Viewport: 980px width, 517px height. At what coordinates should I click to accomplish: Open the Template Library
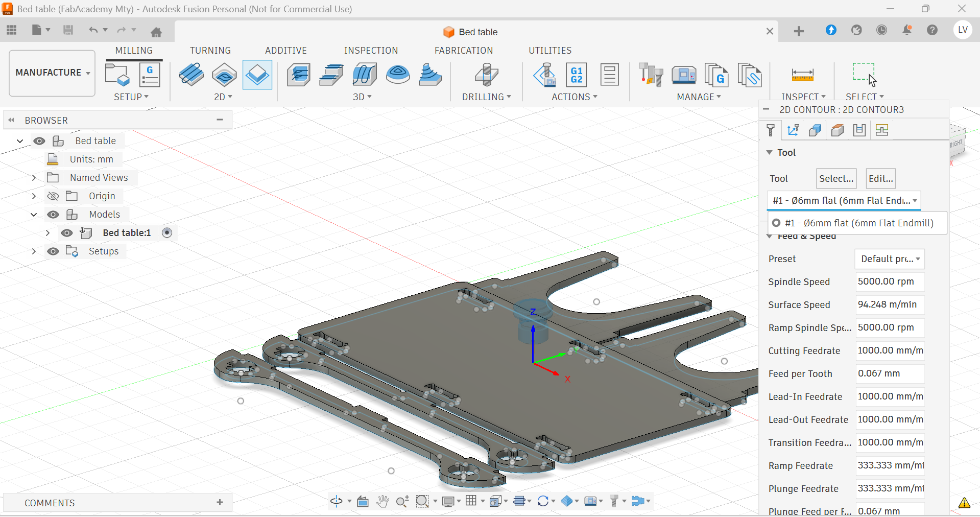(750, 75)
